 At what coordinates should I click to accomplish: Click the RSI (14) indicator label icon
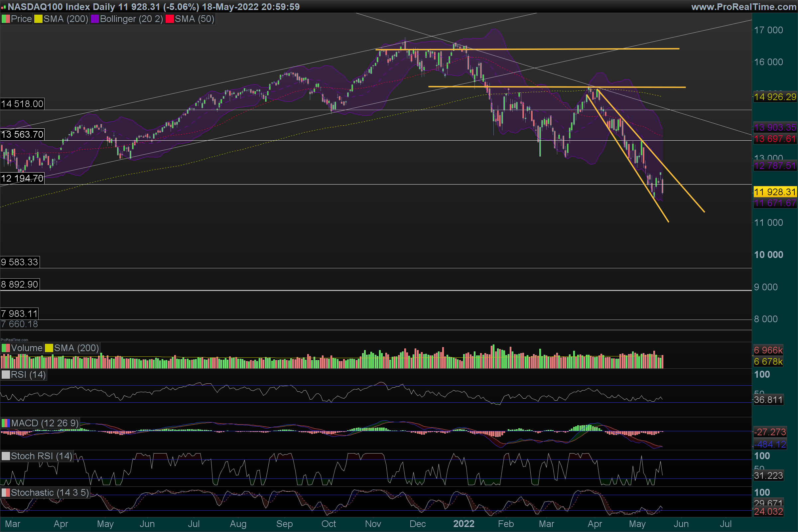click(6, 375)
